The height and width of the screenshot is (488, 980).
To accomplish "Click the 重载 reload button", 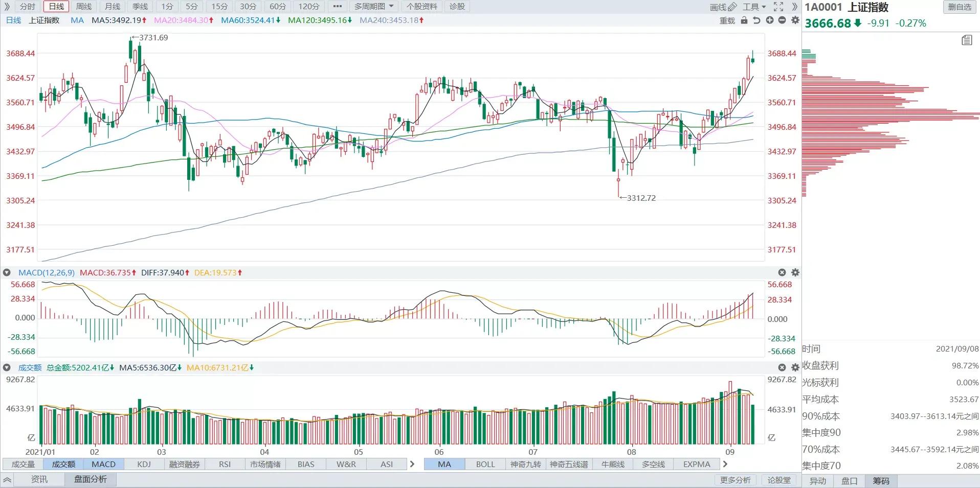I will coord(727,20).
